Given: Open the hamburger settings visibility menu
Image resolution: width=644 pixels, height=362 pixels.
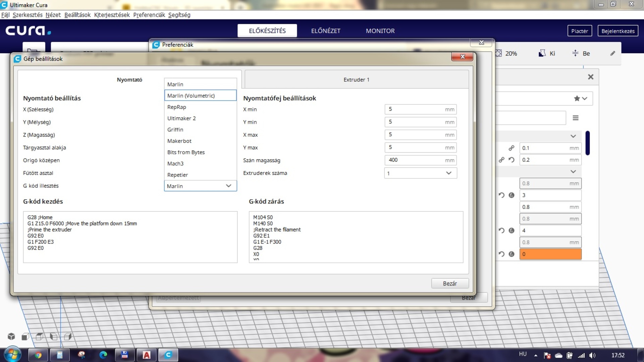Looking at the screenshot, I should (576, 118).
